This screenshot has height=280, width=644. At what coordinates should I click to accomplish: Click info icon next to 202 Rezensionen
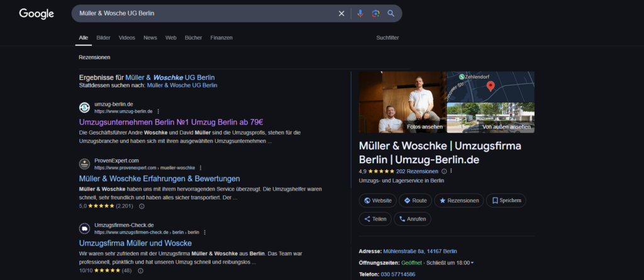click(443, 171)
